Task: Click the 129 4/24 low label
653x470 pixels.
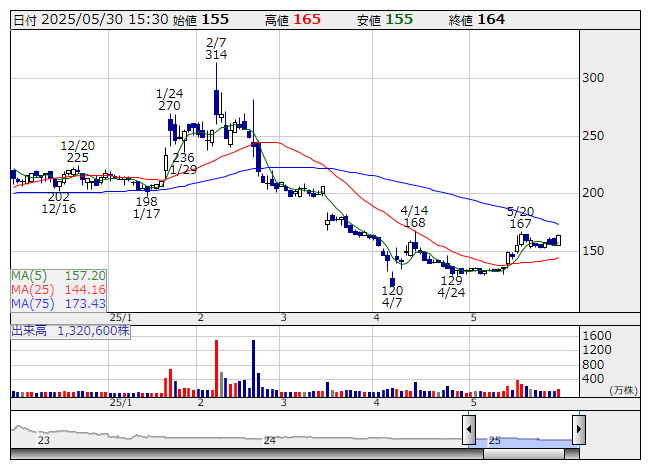Action: point(451,286)
